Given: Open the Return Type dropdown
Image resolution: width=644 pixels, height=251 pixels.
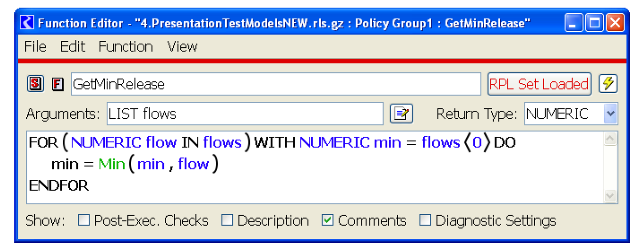Looking at the screenshot, I should point(610,114).
